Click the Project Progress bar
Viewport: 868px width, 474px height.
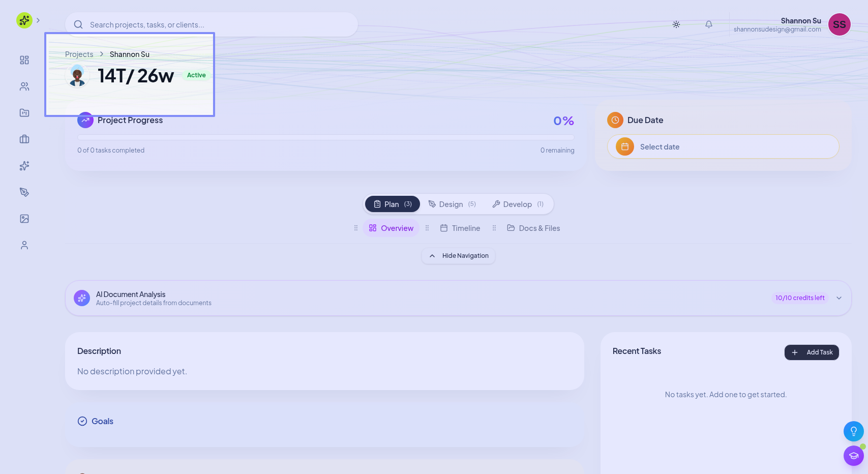[x=325, y=137]
